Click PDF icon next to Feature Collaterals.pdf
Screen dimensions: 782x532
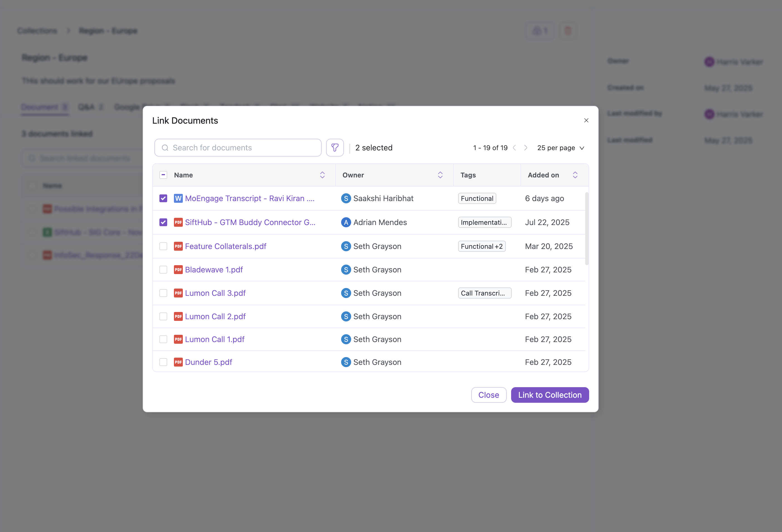coord(178,246)
